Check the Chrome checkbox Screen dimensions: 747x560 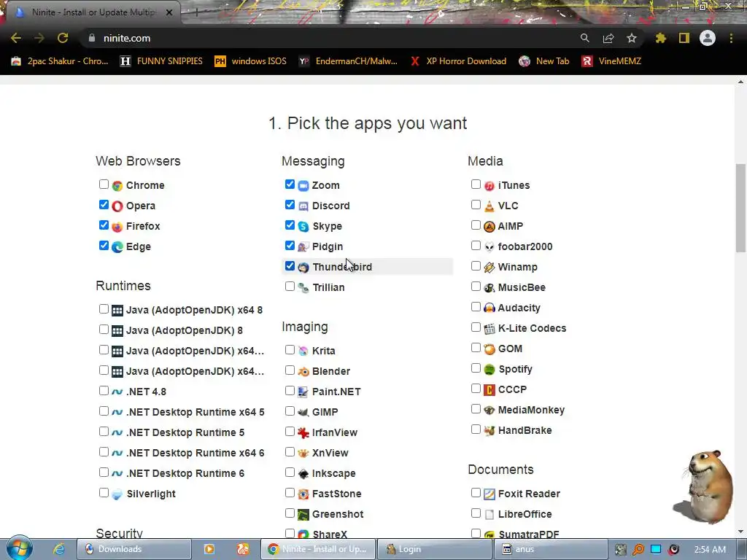click(104, 184)
